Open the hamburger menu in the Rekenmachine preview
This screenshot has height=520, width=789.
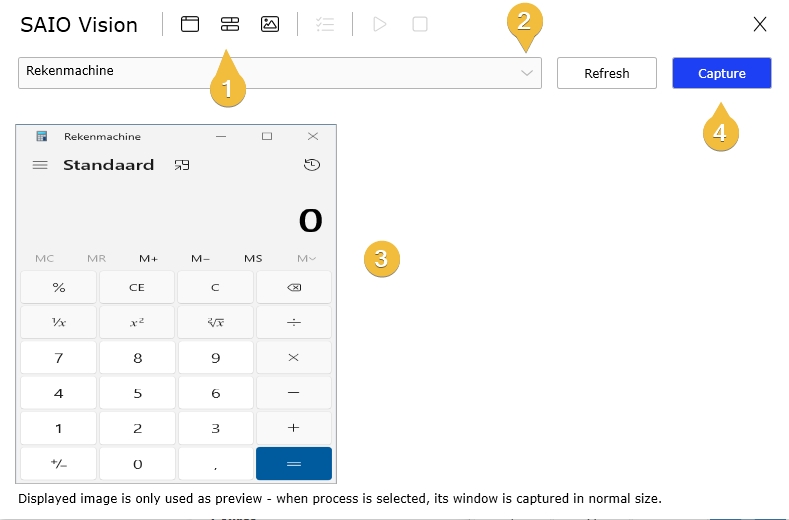[40, 165]
